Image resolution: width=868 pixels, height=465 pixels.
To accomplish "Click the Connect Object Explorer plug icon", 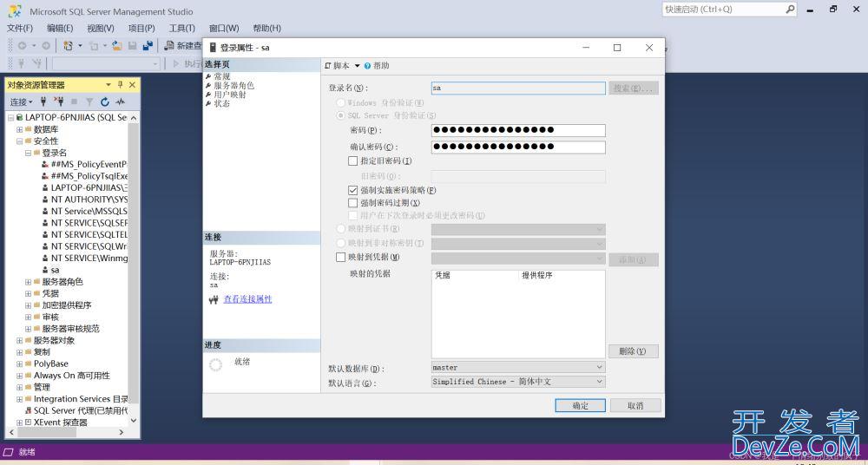I will (43, 102).
